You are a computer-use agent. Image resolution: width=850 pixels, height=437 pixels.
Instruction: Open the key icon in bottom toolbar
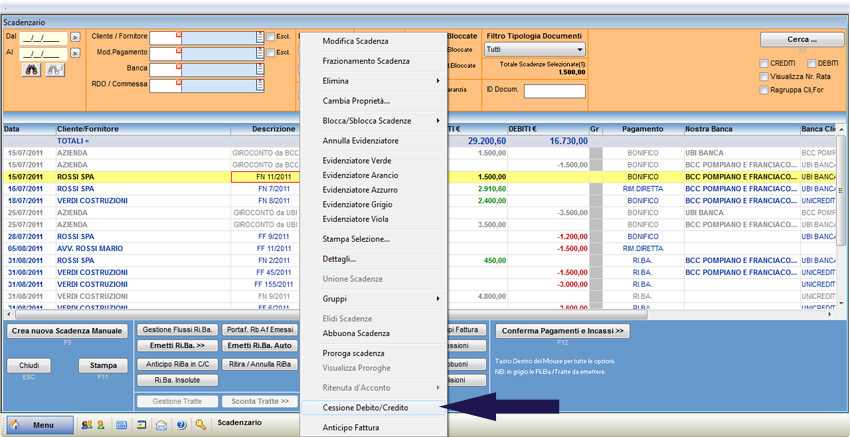click(201, 424)
